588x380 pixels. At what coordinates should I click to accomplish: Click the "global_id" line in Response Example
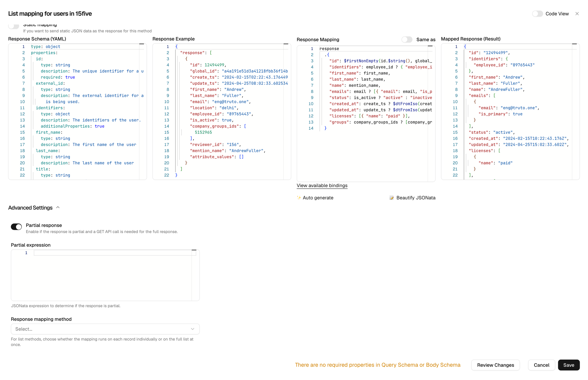pyautogui.click(x=239, y=71)
